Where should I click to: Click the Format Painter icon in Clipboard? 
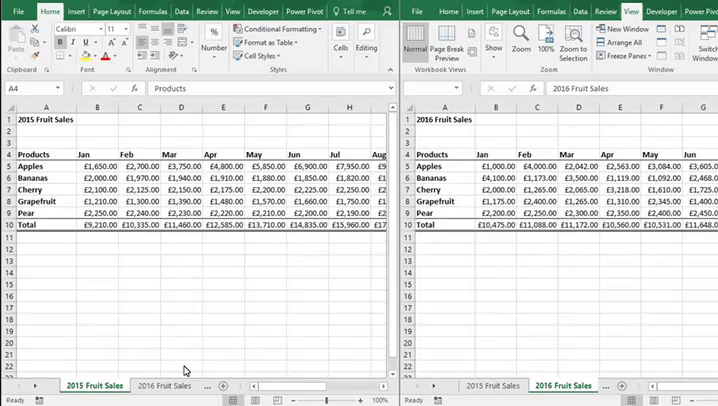pyautogui.click(x=35, y=56)
